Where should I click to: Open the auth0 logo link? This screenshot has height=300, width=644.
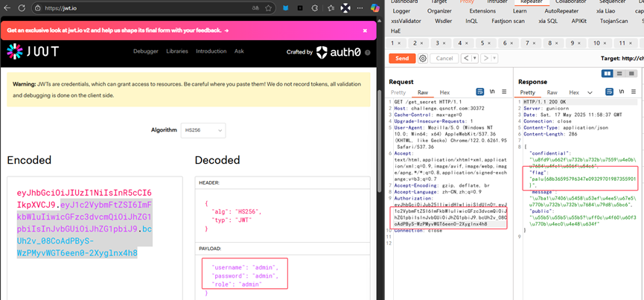coord(339,52)
